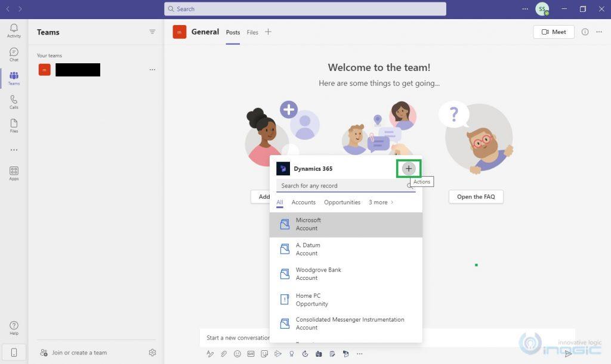This screenshot has height=364, width=611.
Task: Click the Stream paper-plane icon in the compose toolbar
Action: 278,354
